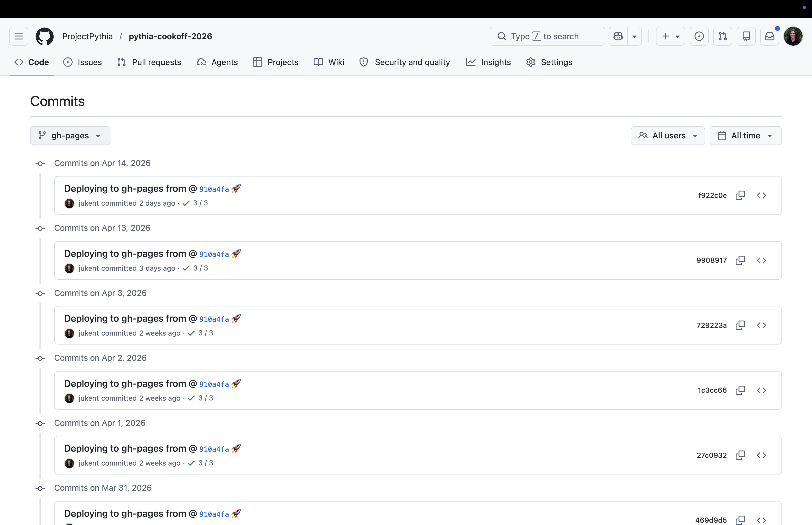Copy full SHA for commit 1c3cc66
The width and height of the screenshot is (812, 525).
(740, 390)
